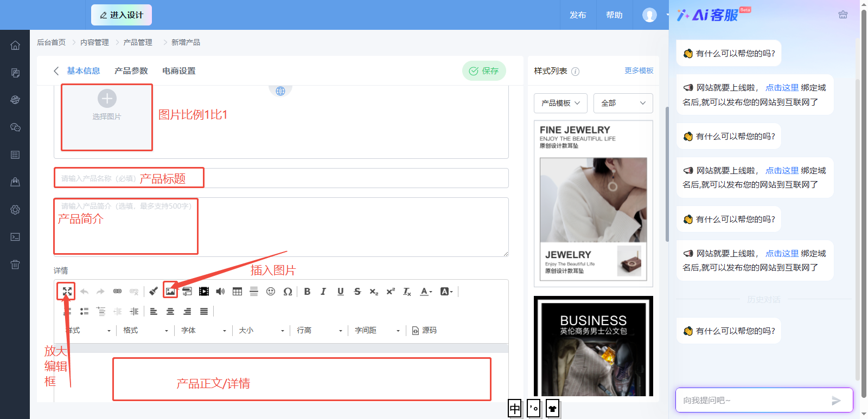
Task: Switch to the 电商设置 tab
Action: [x=179, y=71]
